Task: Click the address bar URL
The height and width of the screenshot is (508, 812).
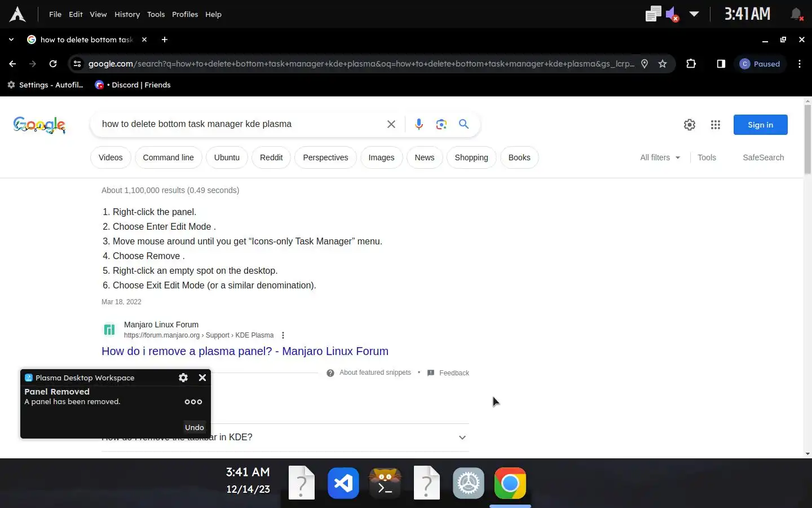Action: pos(361,64)
